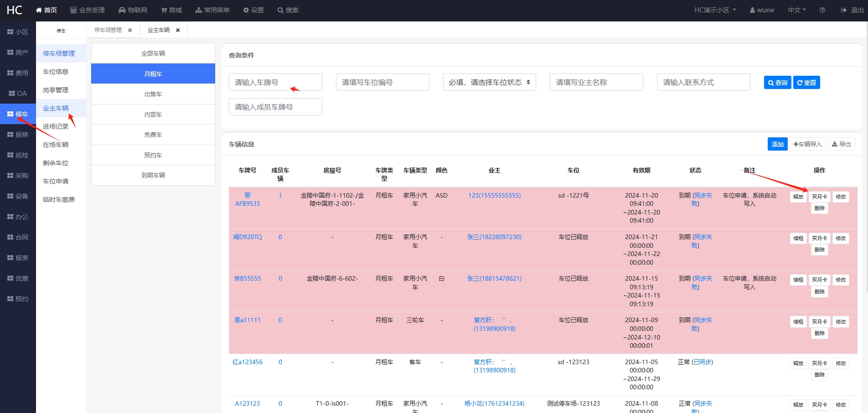Expand the HC演示小区 community dropdown
Screen dimensions: 868x413
coord(715,10)
